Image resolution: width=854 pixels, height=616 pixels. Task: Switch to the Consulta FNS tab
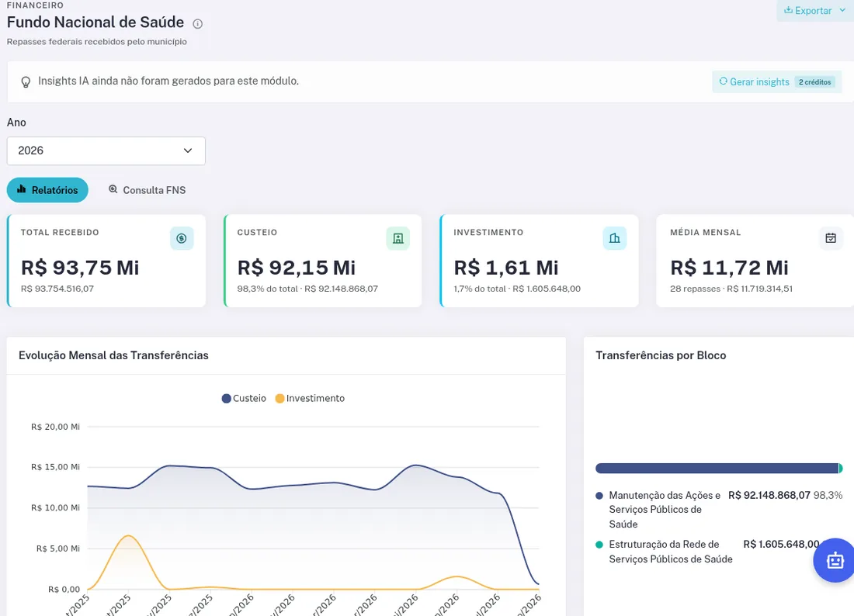pos(147,190)
